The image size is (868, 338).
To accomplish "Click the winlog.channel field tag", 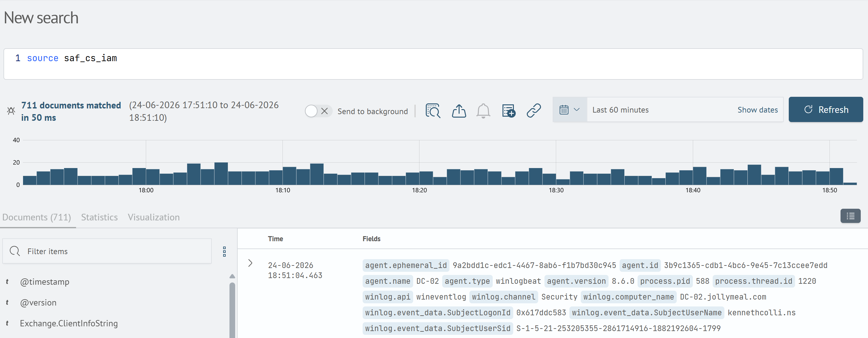I will (503, 297).
